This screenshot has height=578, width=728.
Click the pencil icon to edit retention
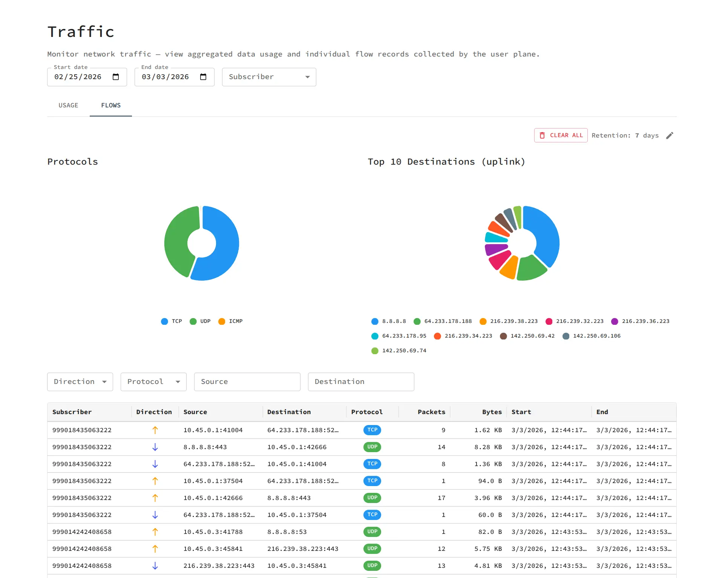[x=670, y=136]
